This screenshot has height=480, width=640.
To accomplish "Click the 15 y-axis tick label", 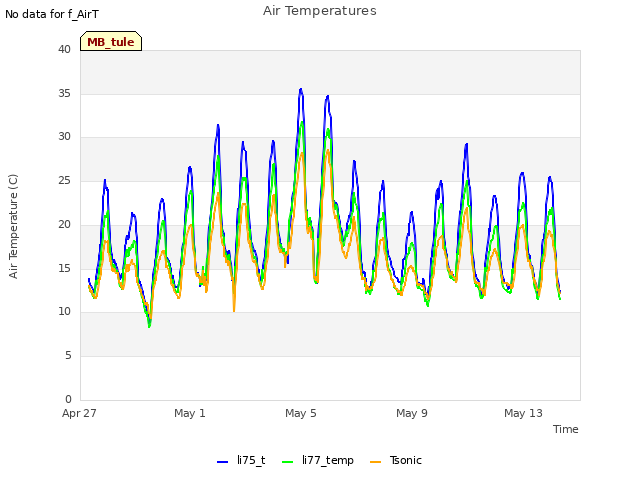I will click(64, 268).
